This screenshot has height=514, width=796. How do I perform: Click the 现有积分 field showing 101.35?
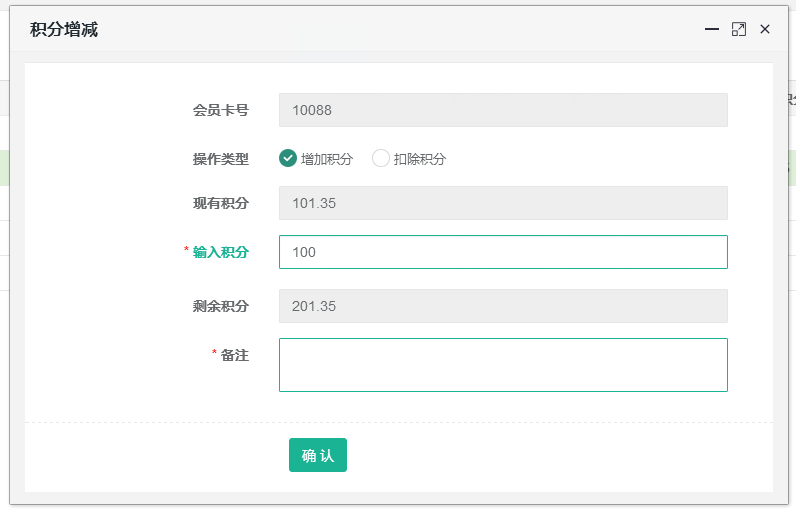[x=502, y=203]
